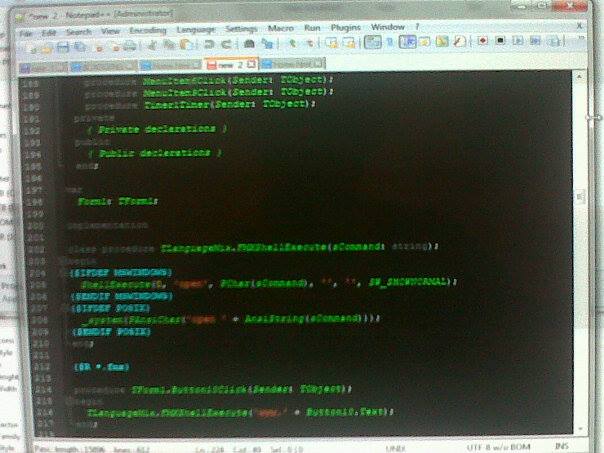Open Find with the binoculars icon

(249, 44)
